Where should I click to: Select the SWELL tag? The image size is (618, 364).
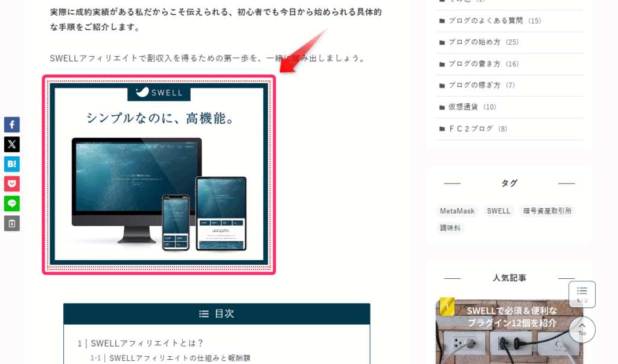pos(499,211)
